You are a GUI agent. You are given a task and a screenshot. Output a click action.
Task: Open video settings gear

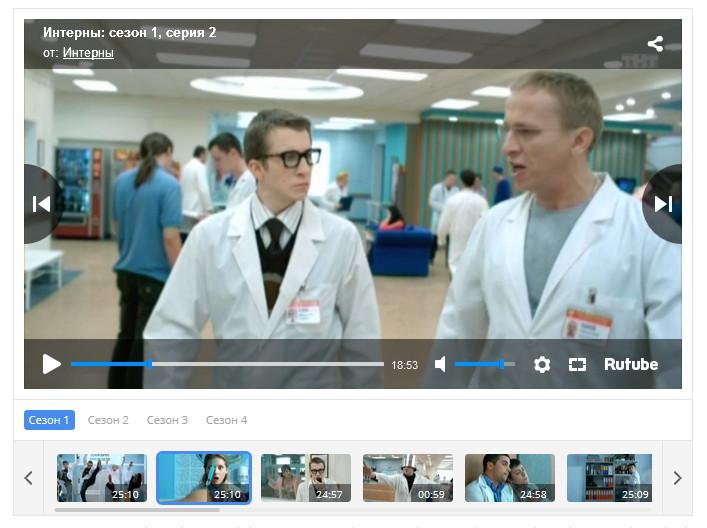[542, 365]
